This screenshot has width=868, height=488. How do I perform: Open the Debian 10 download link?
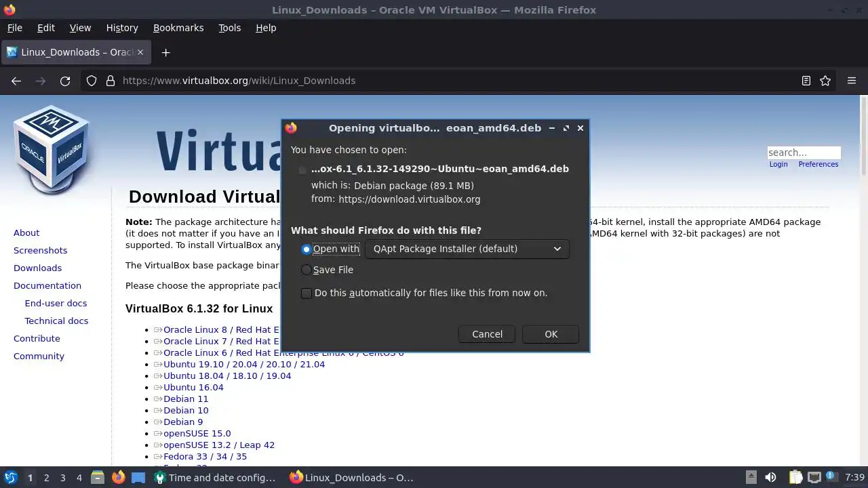click(x=186, y=410)
